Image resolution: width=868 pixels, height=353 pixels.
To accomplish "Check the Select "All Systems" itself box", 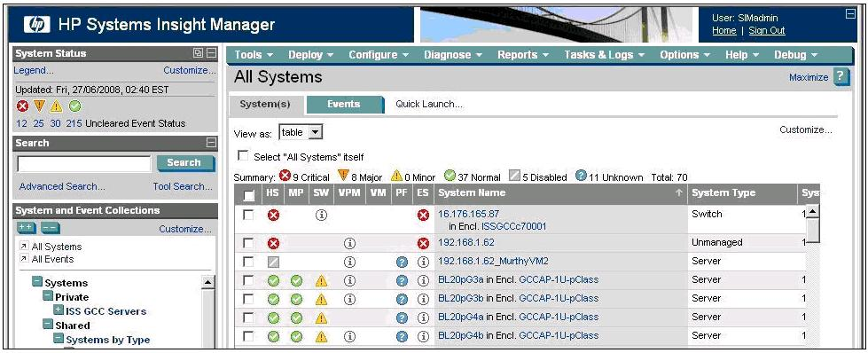I will (242, 156).
